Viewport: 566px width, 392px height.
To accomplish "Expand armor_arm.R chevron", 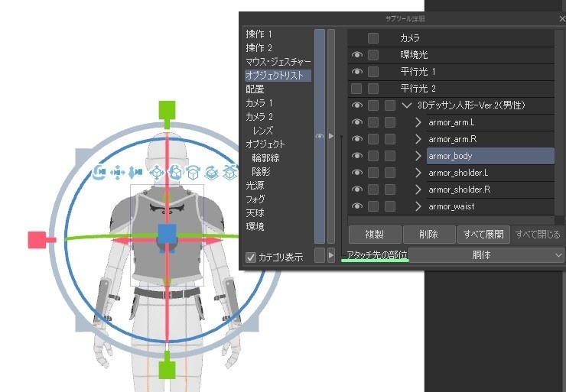I will pos(418,139).
